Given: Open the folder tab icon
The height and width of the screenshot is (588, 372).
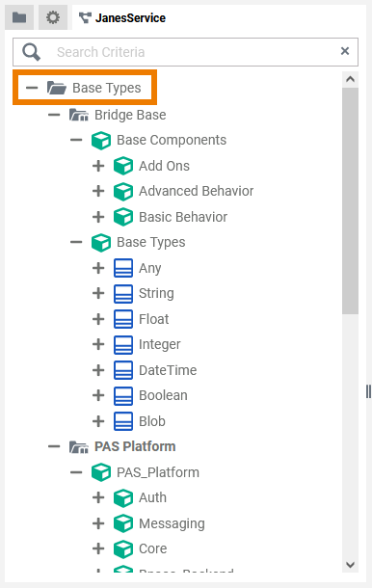Looking at the screenshot, I should (x=19, y=17).
